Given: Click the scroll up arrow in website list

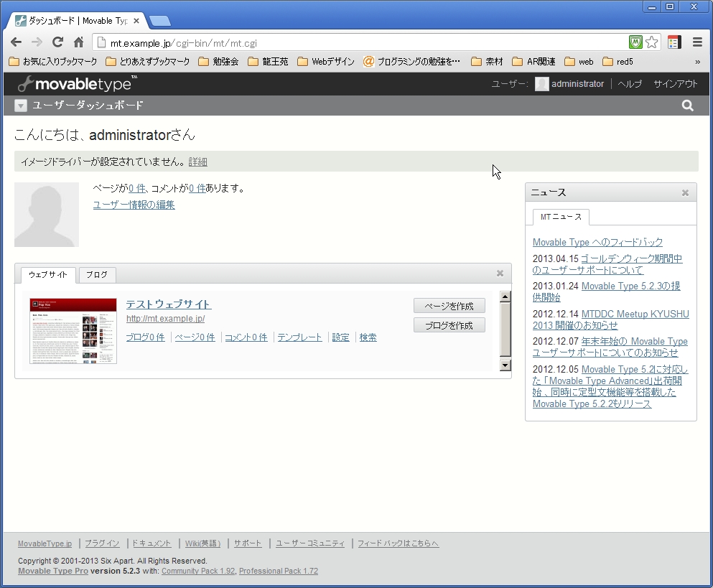Looking at the screenshot, I should tap(505, 297).
